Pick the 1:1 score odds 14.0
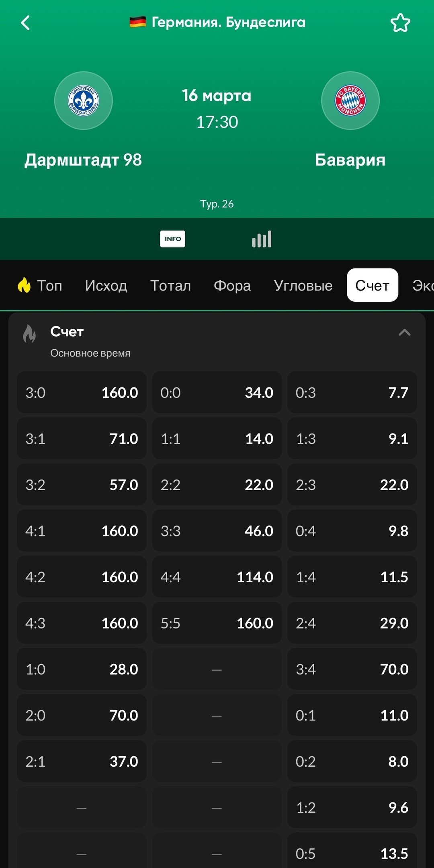 (x=217, y=439)
